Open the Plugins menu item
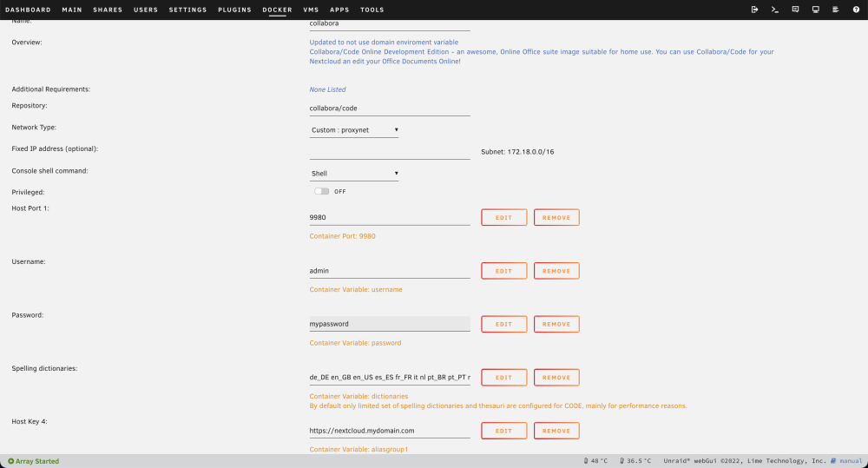868x468 pixels. 234,10
